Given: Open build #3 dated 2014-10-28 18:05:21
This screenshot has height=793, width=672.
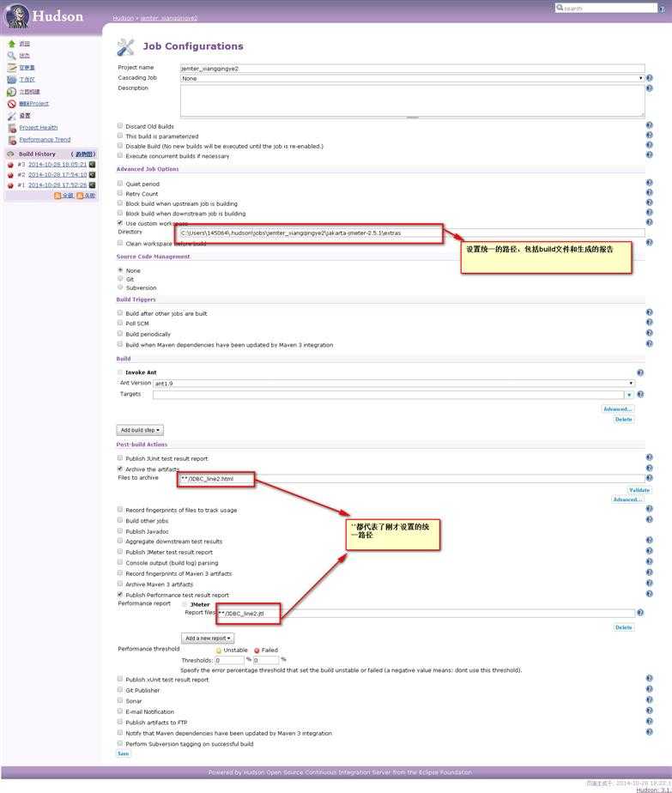Looking at the screenshot, I should click(58, 165).
